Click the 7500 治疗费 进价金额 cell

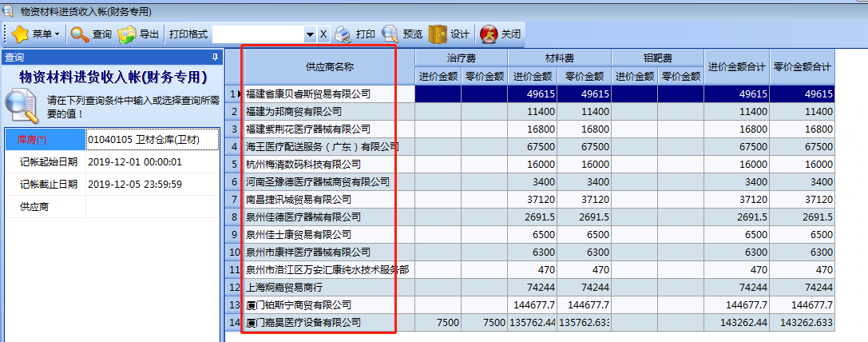pos(438,323)
